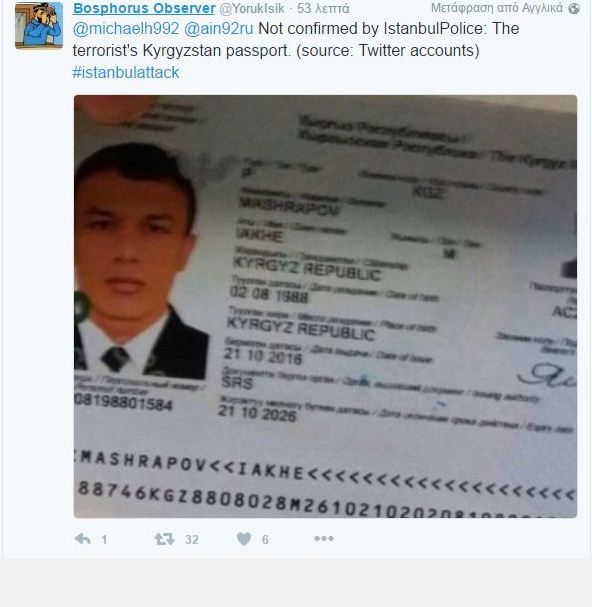592x607 pixels.
Task: Open the Bosphorus Observer avatar picture
Action: tap(39, 26)
